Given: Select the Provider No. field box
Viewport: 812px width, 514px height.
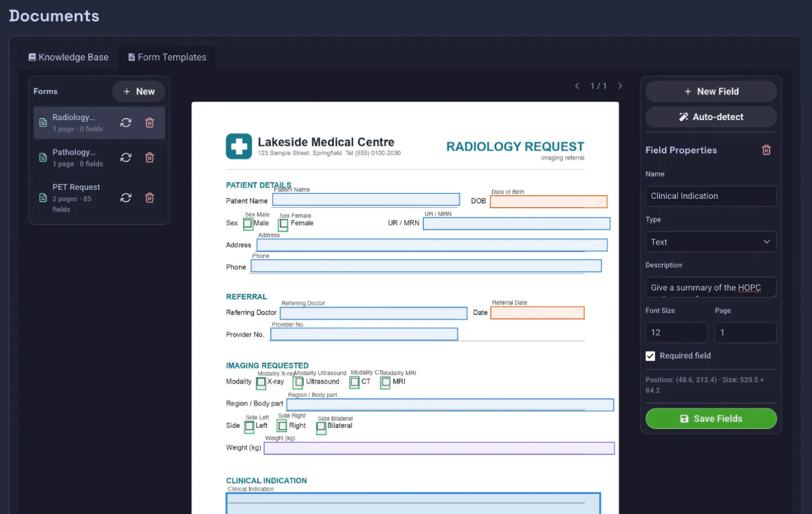Looking at the screenshot, I should pos(364,334).
